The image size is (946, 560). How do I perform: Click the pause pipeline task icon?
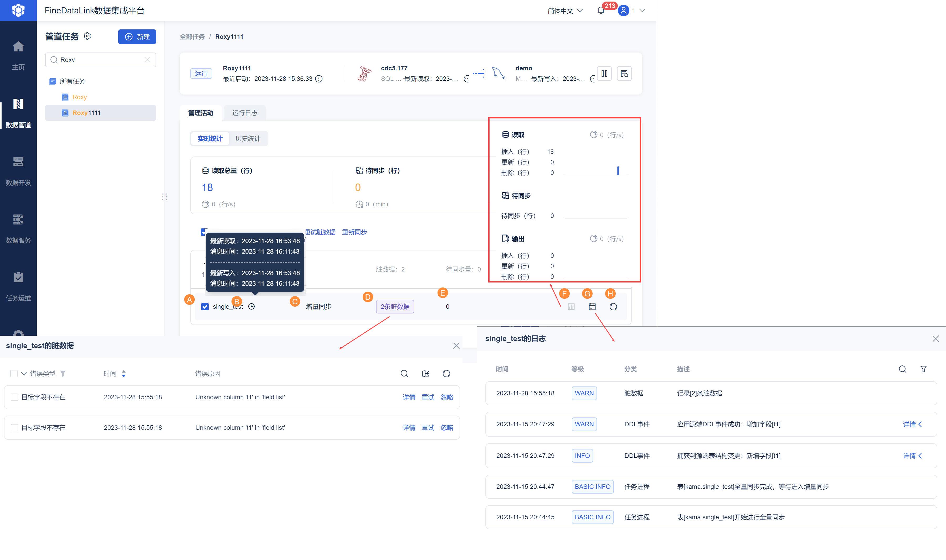pyautogui.click(x=604, y=74)
